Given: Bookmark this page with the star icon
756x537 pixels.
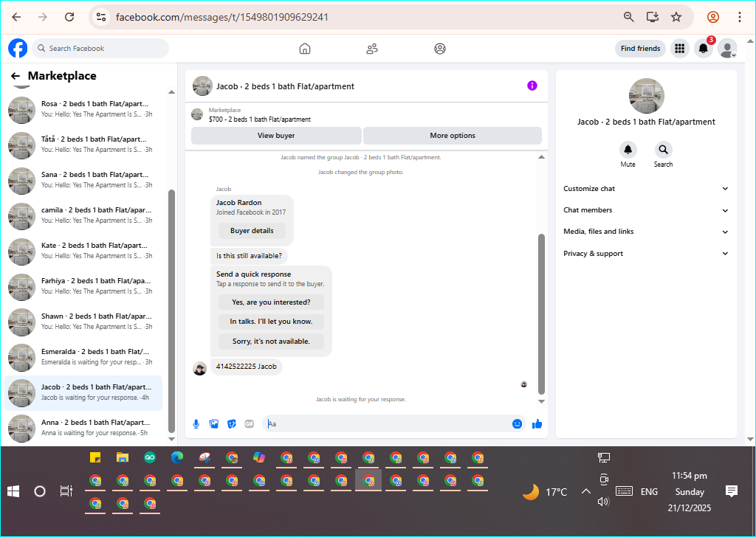Looking at the screenshot, I should point(676,18).
